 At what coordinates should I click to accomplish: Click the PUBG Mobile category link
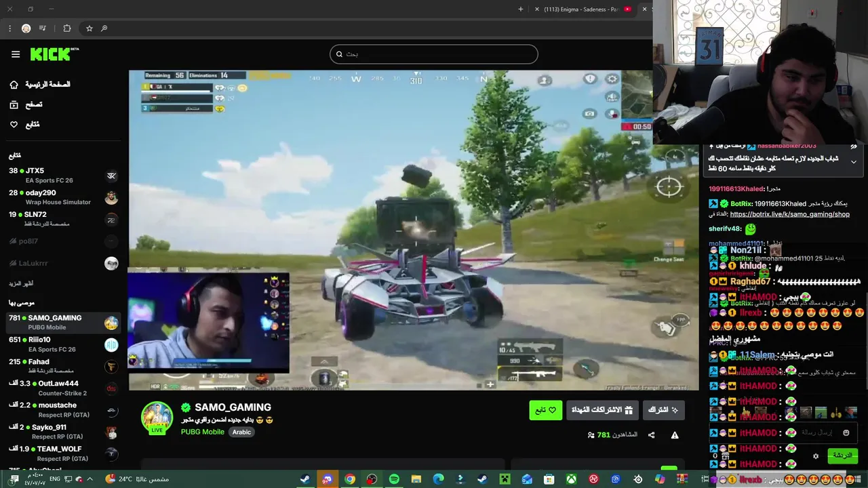(x=202, y=432)
